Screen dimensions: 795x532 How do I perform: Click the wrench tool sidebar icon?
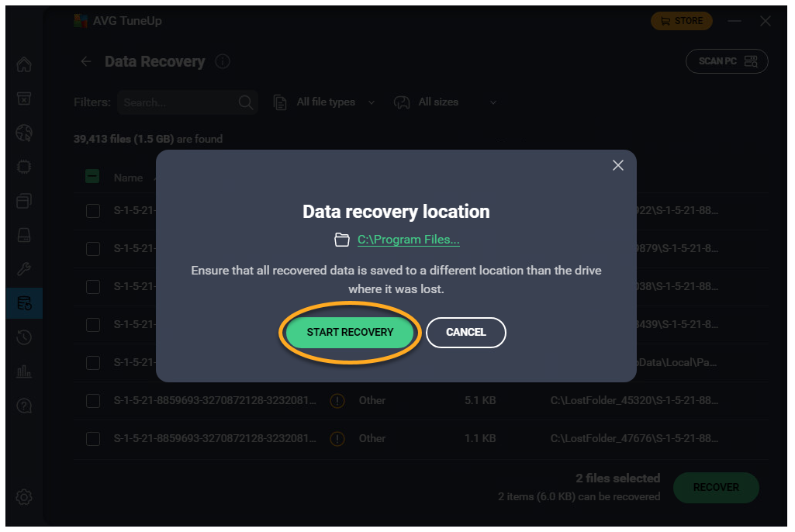24,269
